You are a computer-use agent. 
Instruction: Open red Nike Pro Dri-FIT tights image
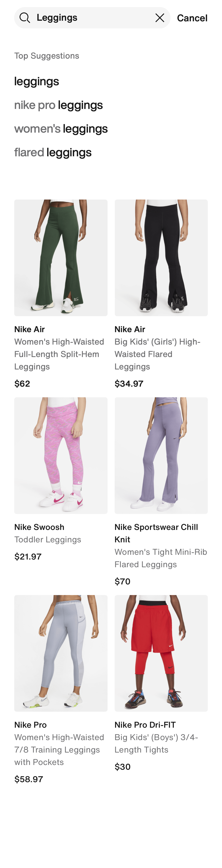point(161,653)
